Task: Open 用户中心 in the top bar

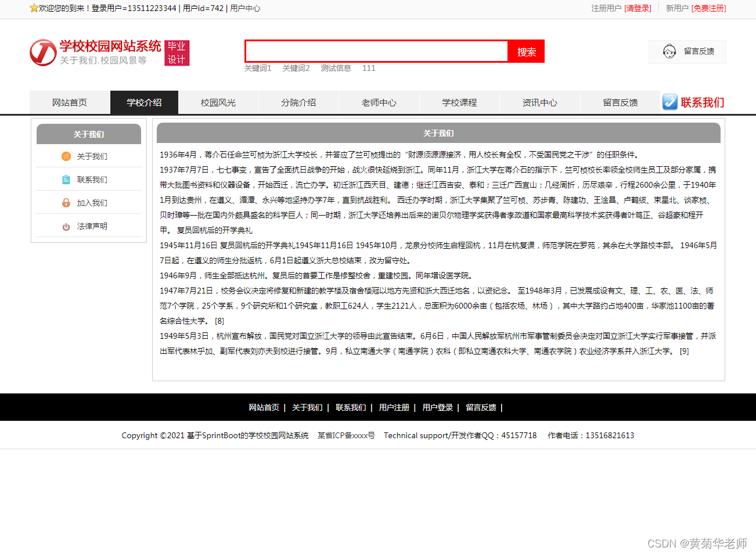Action: tap(245, 8)
